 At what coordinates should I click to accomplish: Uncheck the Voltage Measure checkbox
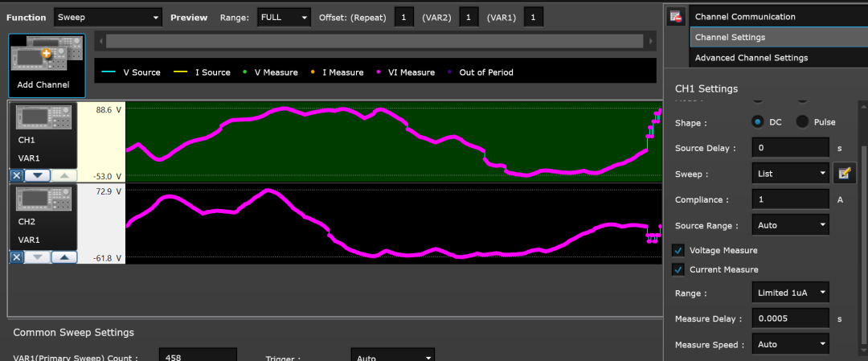point(678,250)
